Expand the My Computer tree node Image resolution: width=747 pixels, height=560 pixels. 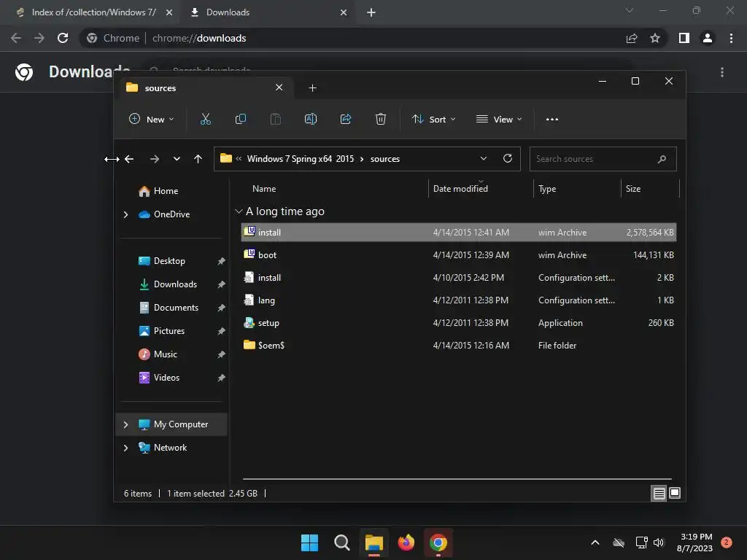pyautogui.click(x=125, y=424)
